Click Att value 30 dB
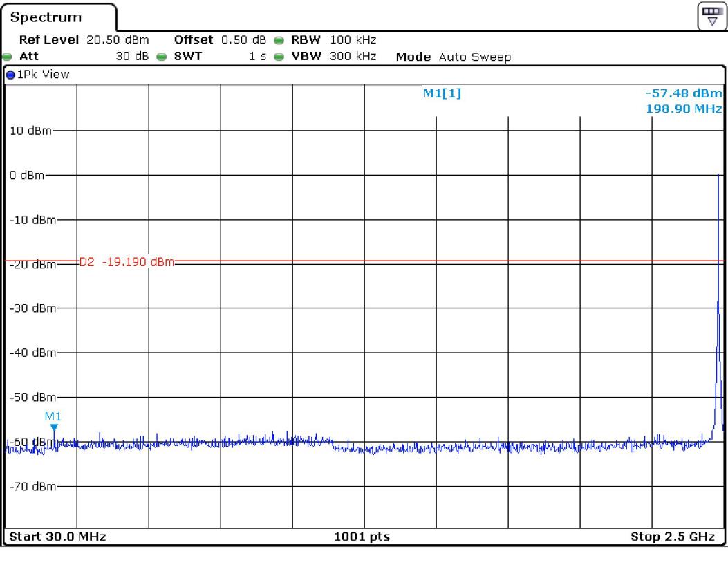 (x=132, y=57)
